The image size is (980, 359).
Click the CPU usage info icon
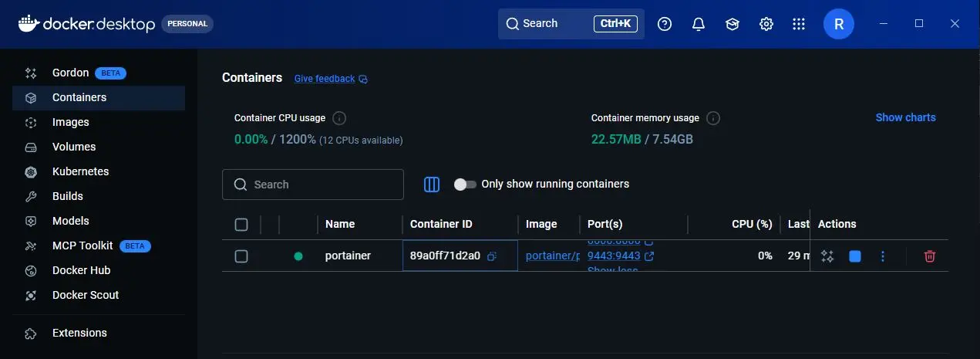(338, 119)
